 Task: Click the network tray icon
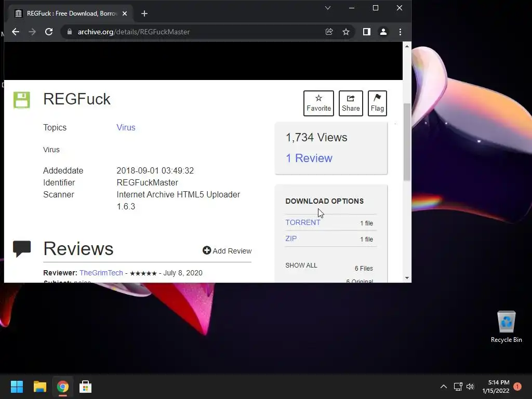[458, 387]
